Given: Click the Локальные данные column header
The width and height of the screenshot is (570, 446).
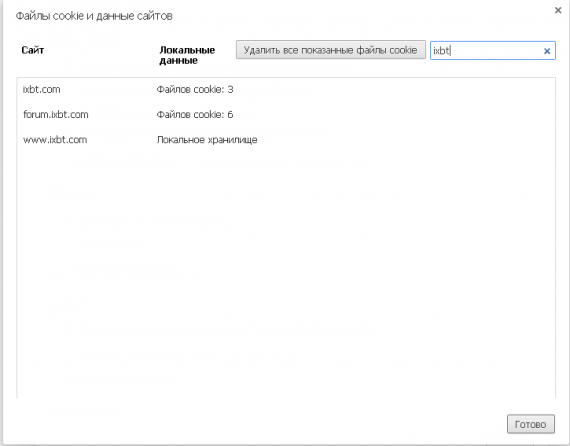Looking at the screenshot, I should pyautogui.click(x=187, y=55).
